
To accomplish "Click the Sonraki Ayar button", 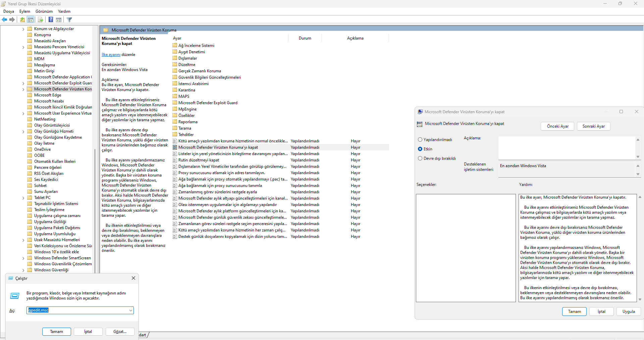I will 593,126.
